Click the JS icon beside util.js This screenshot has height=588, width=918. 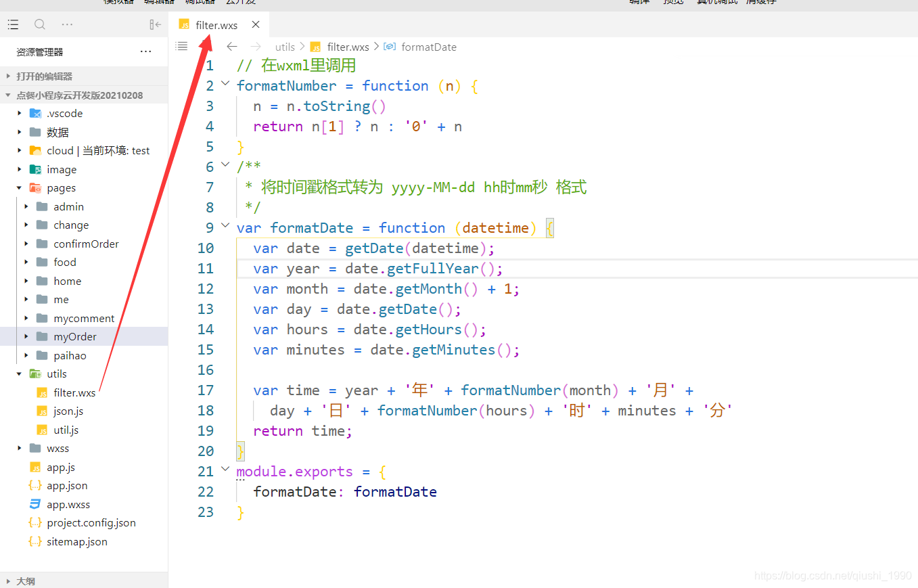(42, 430)
